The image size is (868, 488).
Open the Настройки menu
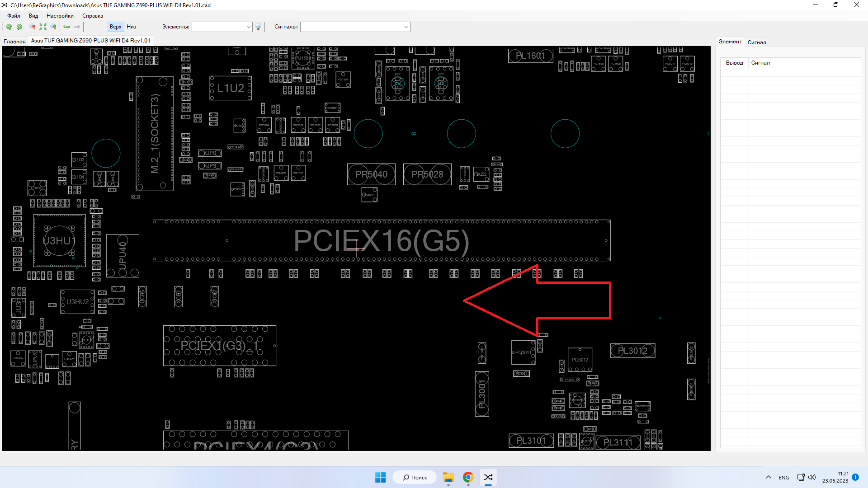[60, 16]
